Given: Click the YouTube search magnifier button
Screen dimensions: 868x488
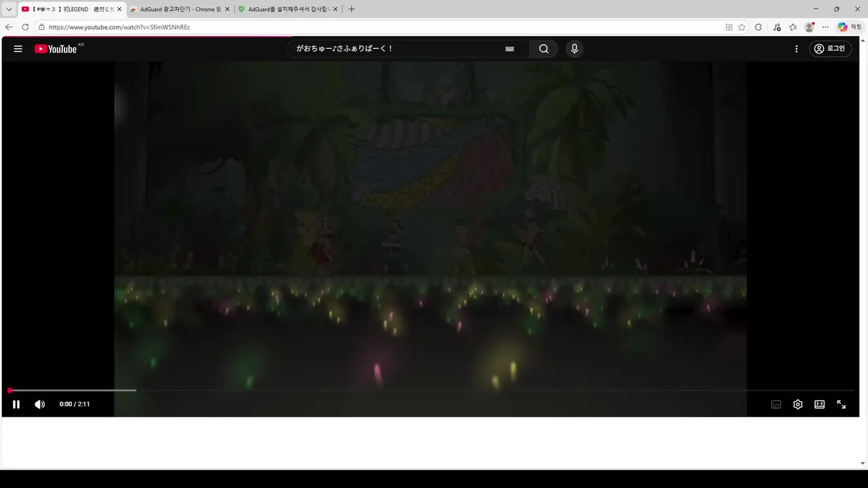Looking at the screenshot, I should 544,49.
